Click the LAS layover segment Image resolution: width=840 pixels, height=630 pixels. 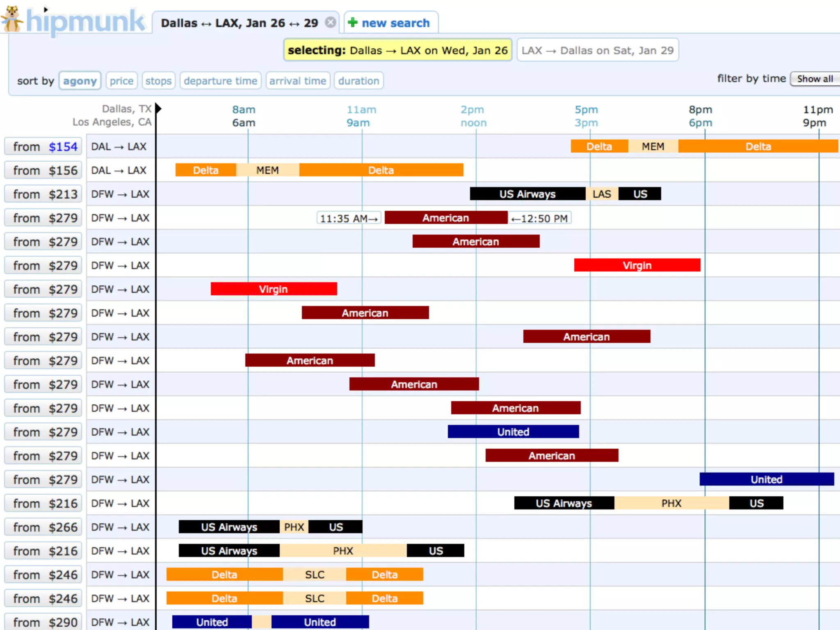(x=602, y=194)
